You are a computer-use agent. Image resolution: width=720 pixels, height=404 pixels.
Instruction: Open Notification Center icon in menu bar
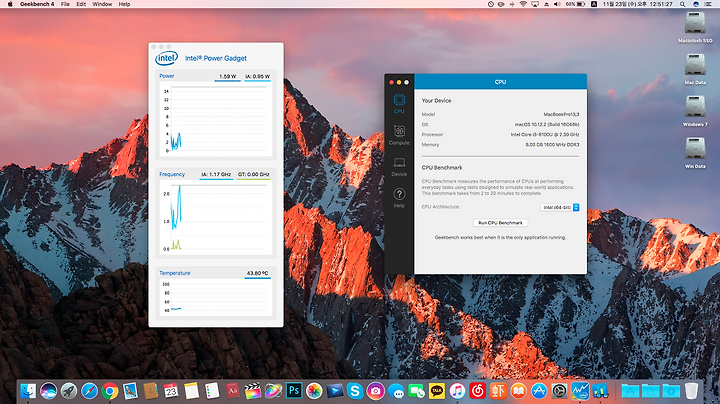[709, 4]
